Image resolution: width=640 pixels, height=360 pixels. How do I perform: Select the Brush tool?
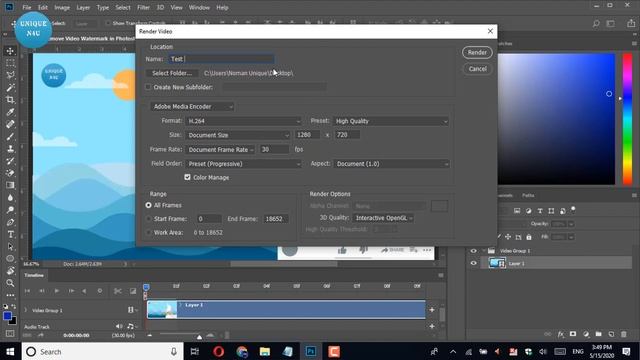(x=10, y=137)
